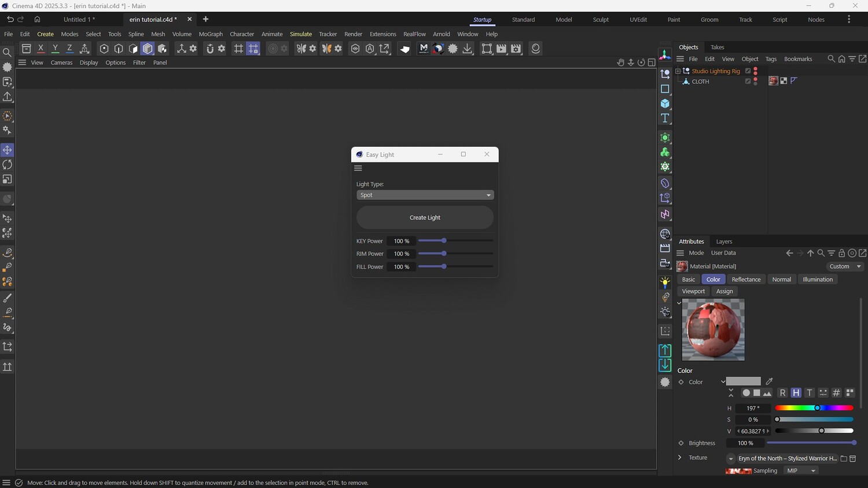Screen dimensions: 868x488
Task: Click the magnet Snap icon
Action: point(210,49)
